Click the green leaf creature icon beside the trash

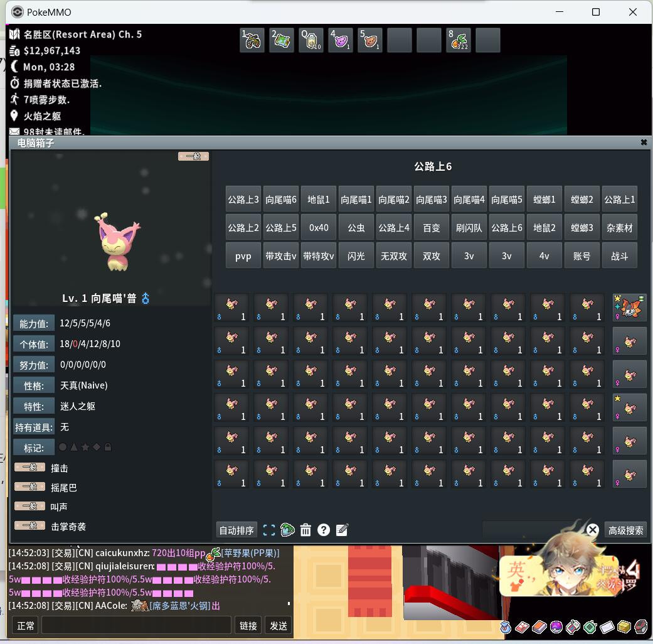tap(287, 530)
